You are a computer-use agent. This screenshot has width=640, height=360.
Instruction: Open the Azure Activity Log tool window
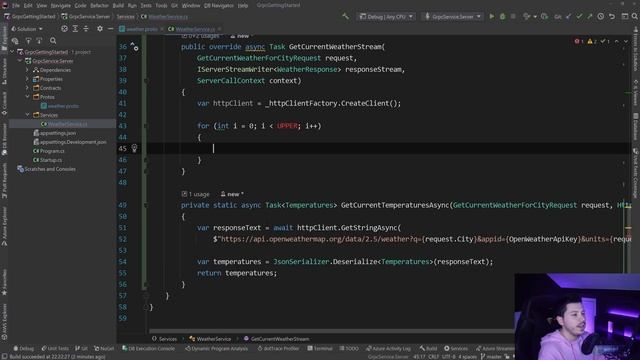click(389, 349)
